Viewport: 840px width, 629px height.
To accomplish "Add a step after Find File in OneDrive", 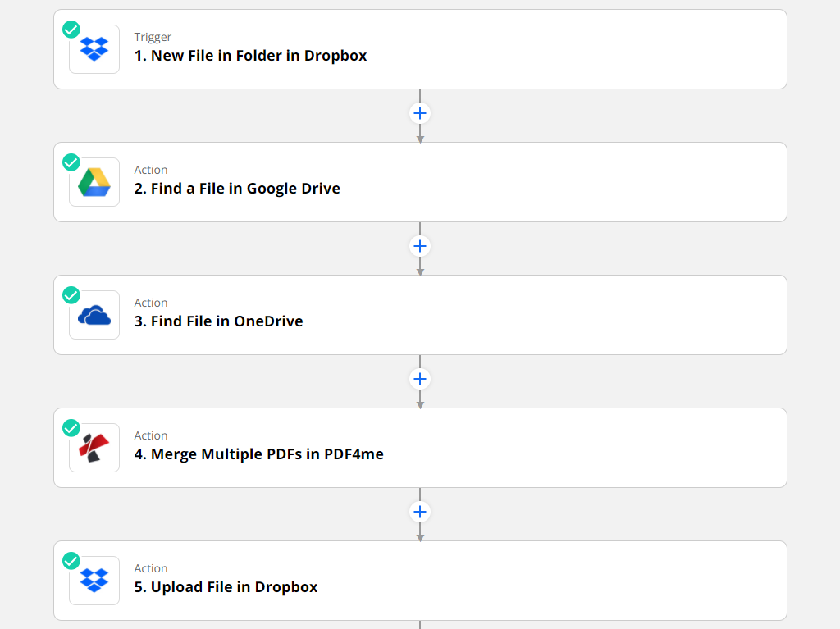I will (420, 379).
